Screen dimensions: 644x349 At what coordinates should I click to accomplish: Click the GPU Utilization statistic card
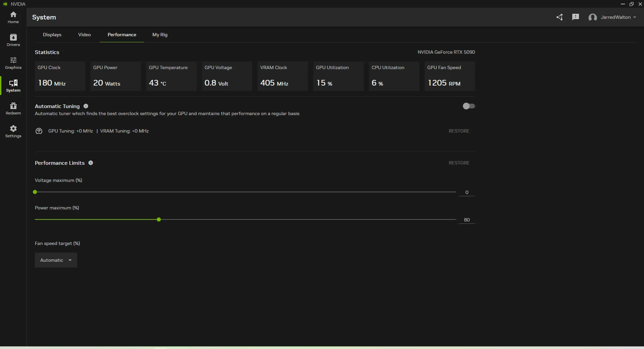338,76
